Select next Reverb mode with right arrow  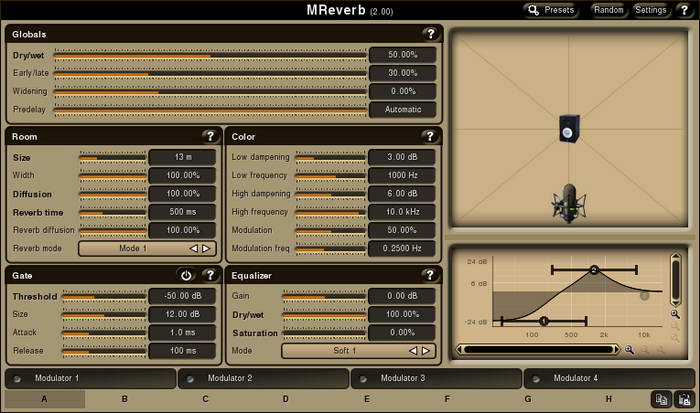click(206, 248)
